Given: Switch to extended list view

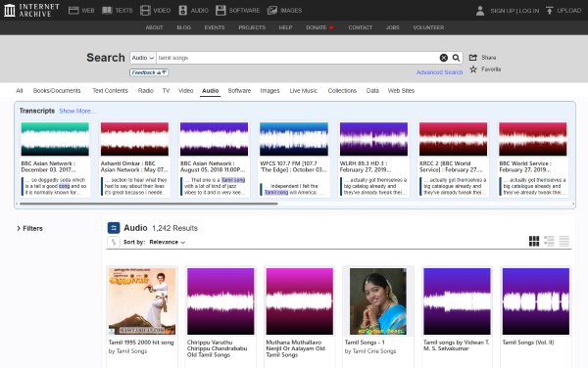Looking at the screenshot, I should tap(549, 241).
